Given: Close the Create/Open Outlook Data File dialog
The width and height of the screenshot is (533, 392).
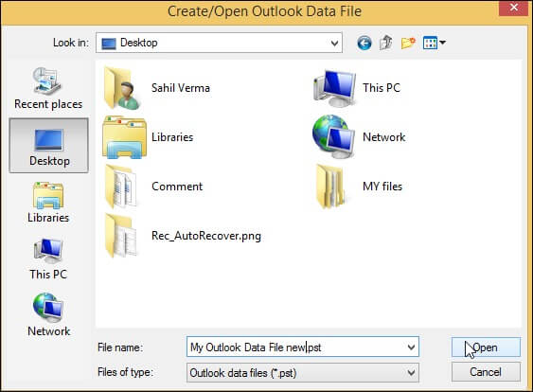Looking at the screenshot, I should 514,8.
